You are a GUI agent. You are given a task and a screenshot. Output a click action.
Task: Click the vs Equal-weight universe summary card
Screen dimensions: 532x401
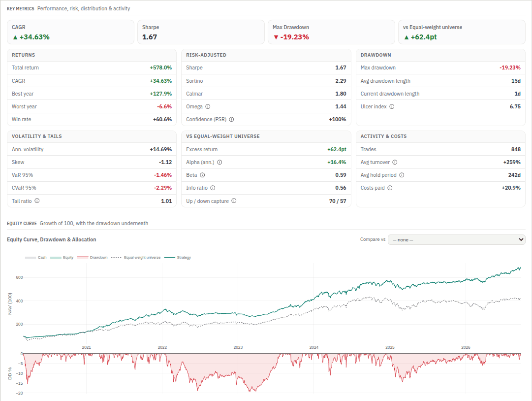pos(462,32)
